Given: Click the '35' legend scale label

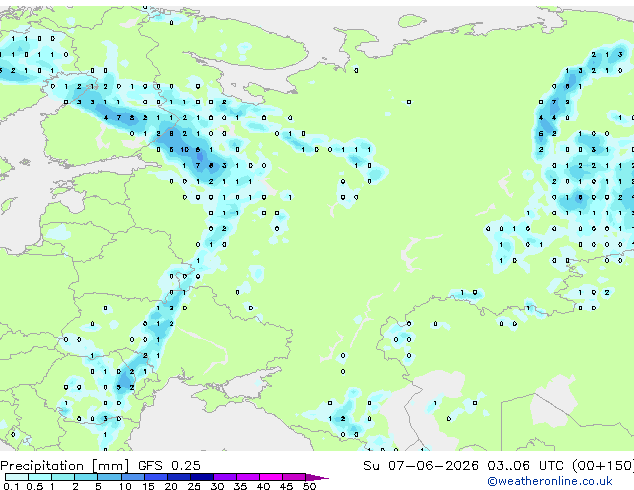Looking at the screenshot, I should pos(240,486).
